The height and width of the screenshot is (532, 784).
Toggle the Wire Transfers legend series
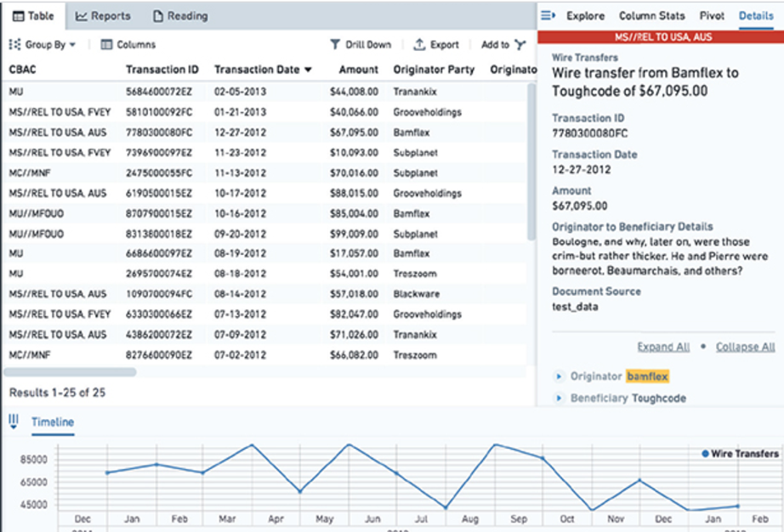point(740,454)
